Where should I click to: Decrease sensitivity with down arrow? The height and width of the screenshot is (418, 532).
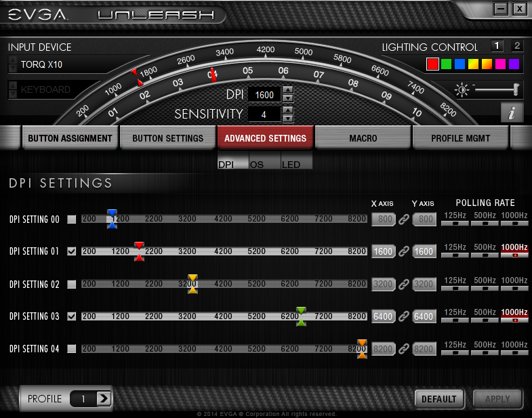(x=288, y=119)
